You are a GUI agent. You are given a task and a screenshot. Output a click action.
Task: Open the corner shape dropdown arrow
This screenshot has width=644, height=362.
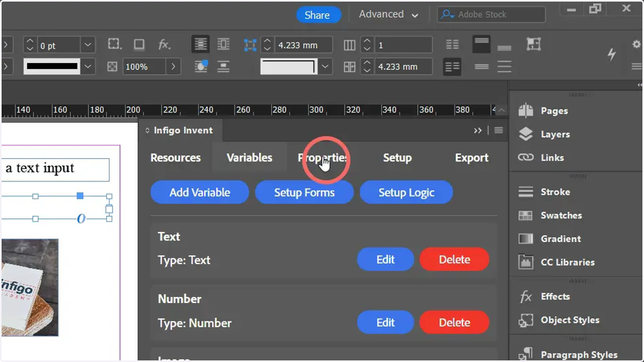325,67
